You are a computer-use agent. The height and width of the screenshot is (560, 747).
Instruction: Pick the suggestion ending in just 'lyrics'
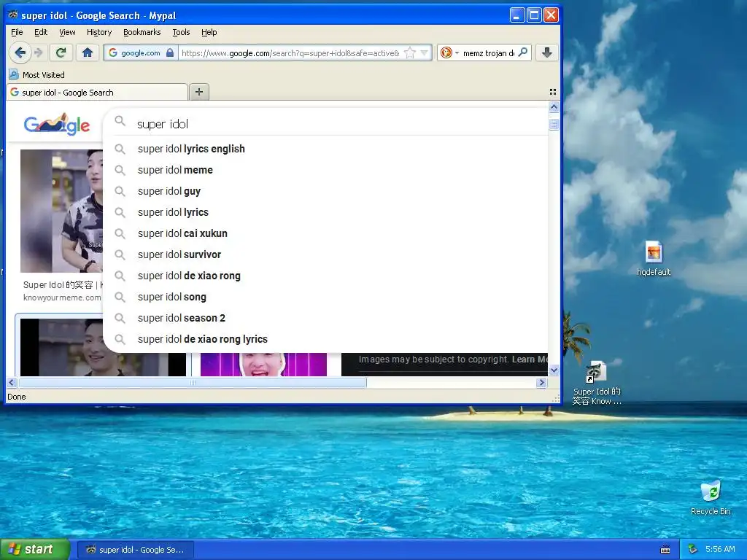coord(325,212)
